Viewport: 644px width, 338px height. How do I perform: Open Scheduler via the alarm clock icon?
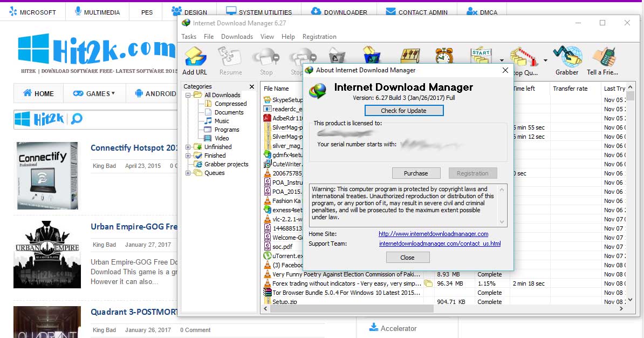click(x=444, y=55)
